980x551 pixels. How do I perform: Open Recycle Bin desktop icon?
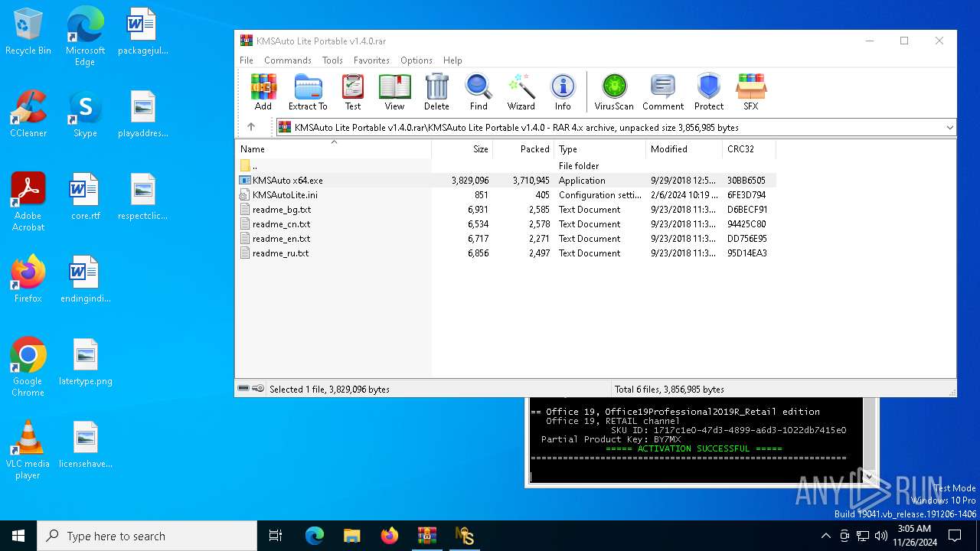28,32
